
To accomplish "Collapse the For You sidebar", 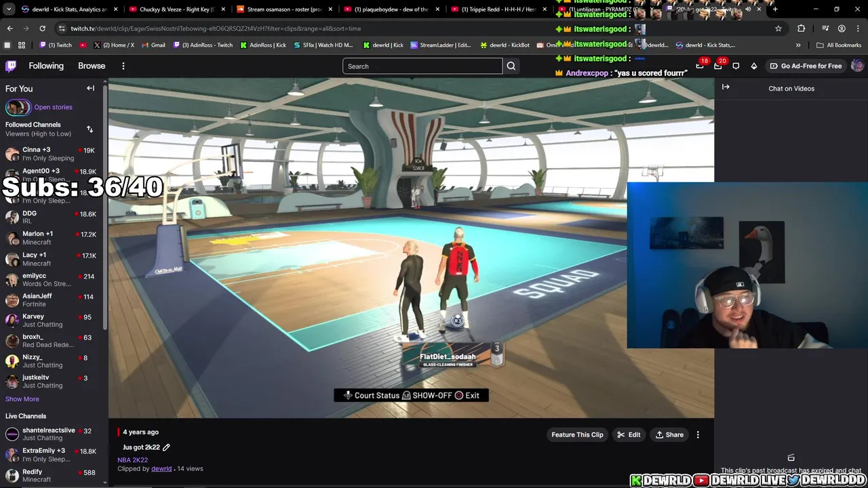I will point(90,88).
